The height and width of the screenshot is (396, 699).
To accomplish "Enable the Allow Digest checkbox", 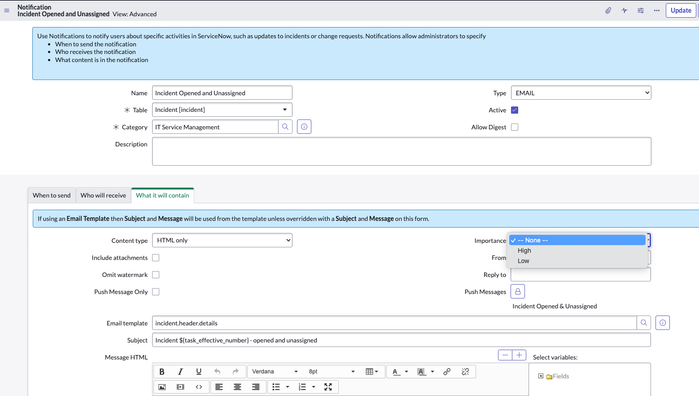I will pyautogui.click(x=514, y=127).
